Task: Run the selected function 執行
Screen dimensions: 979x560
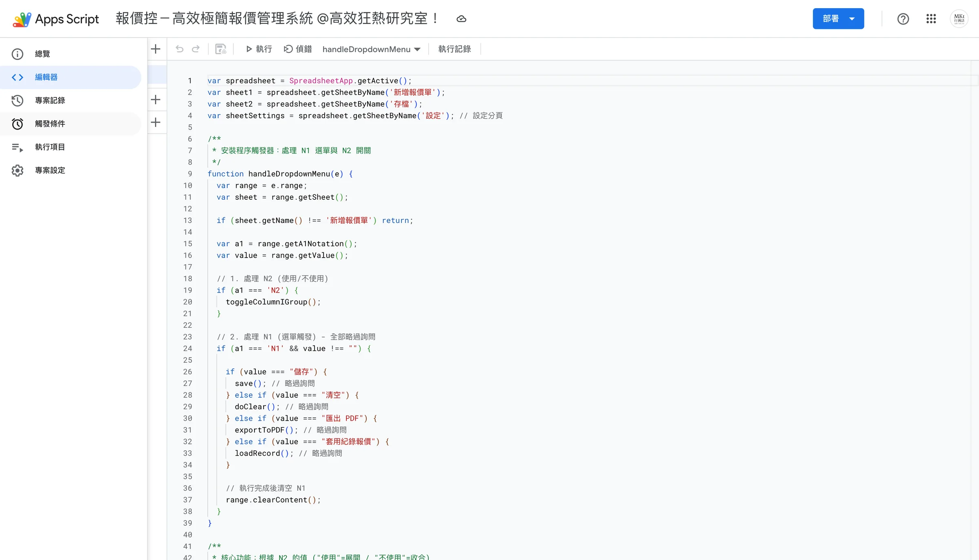Action: (259, 49)
